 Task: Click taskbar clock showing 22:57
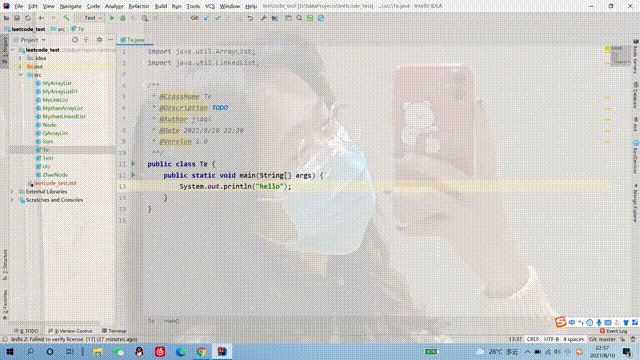(602, 352)
